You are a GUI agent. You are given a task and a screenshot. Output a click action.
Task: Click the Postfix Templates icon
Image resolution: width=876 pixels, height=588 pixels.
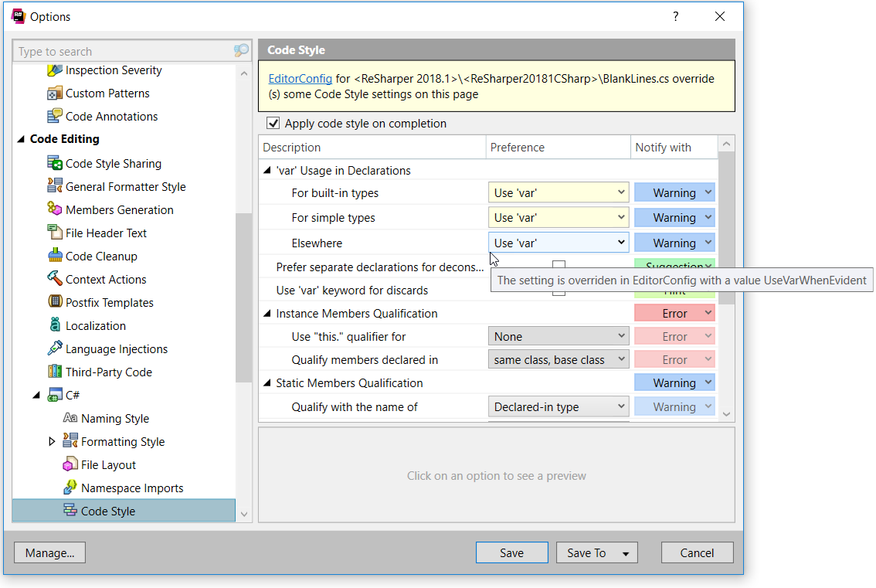tap(55, 302)
